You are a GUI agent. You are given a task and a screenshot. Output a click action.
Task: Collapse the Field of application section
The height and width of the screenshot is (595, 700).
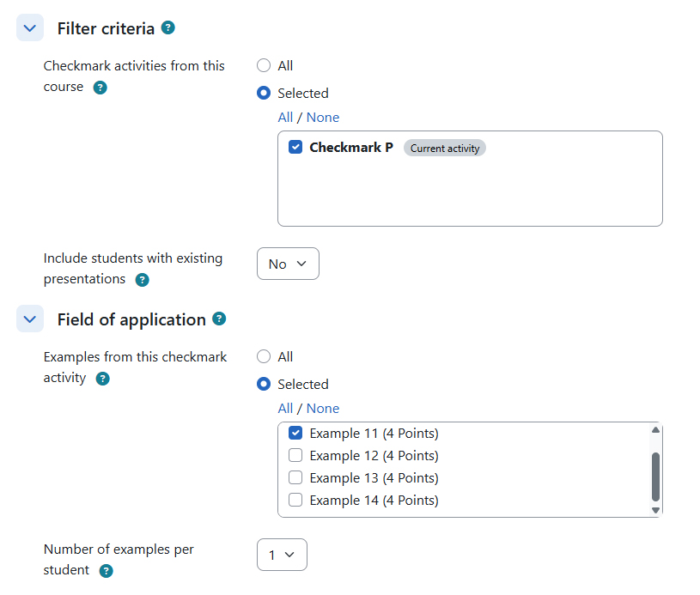pyautogui.click(x=30, y=319)
